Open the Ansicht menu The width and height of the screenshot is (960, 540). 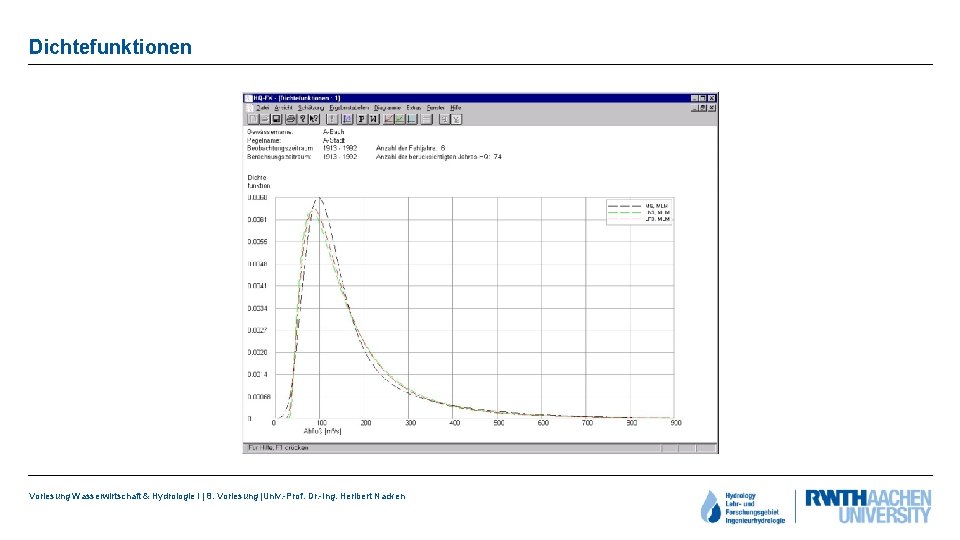tap(283, 108)
